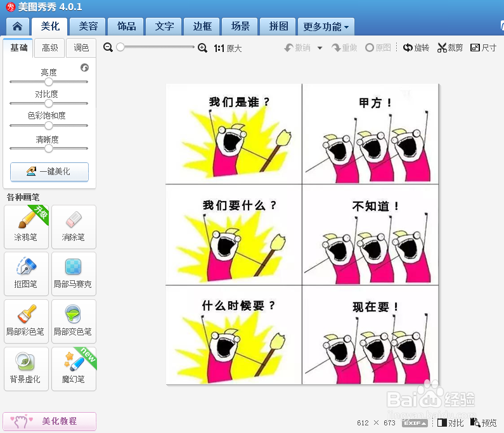Switch to the 美化 tab

pyautogui.click(x=50, y=27)
